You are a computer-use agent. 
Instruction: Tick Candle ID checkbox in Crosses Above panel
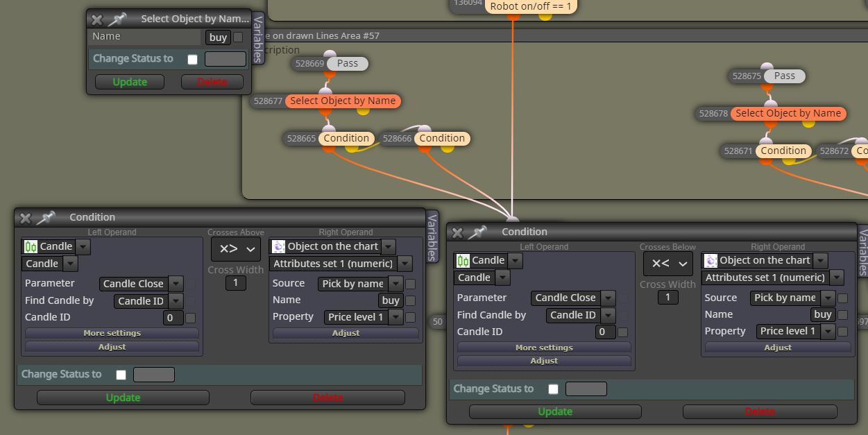point(190,318)
